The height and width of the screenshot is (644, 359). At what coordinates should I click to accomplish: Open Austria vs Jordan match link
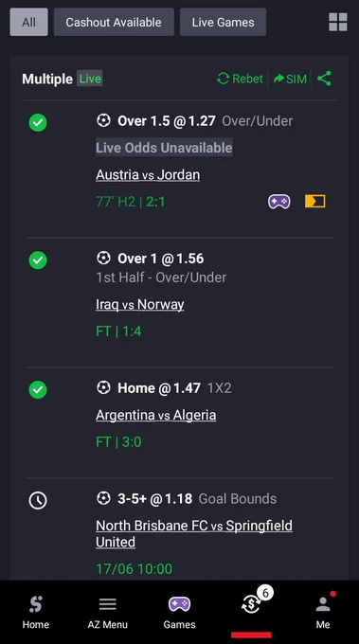148,175
